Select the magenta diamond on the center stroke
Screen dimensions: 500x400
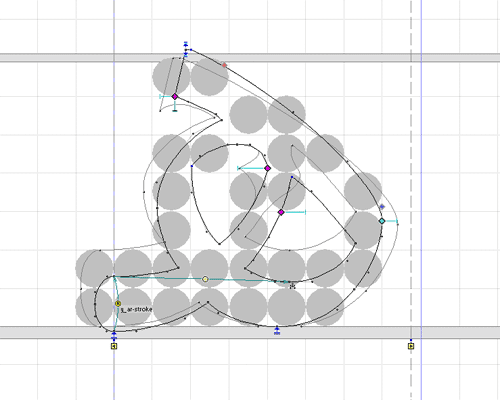pos(281,212)
